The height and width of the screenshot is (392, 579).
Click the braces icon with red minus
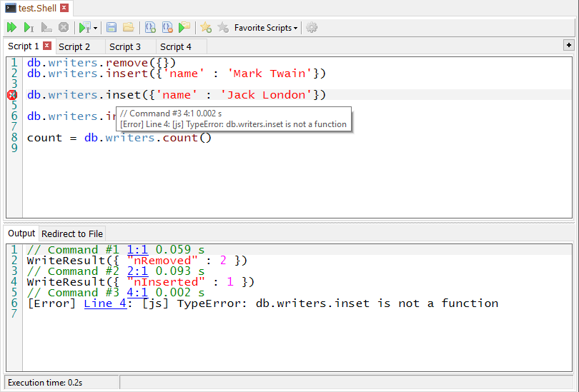point(167,28)
